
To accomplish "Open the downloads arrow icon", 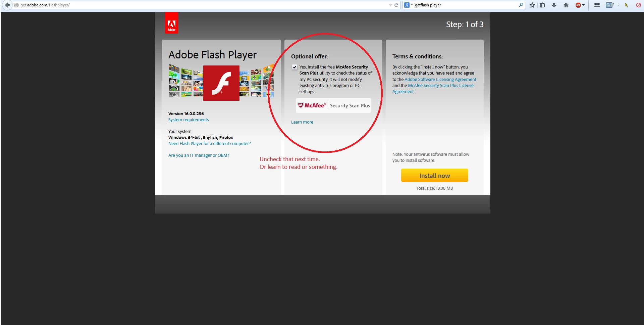I will click(x=554, y=5).
